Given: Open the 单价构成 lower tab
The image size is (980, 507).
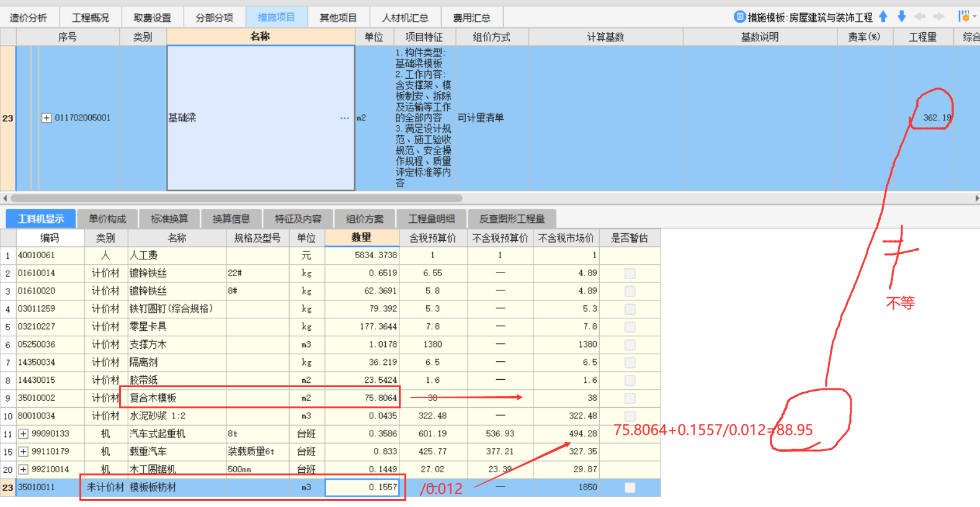Looking at the screenshot, I should (x=107, y=218).
